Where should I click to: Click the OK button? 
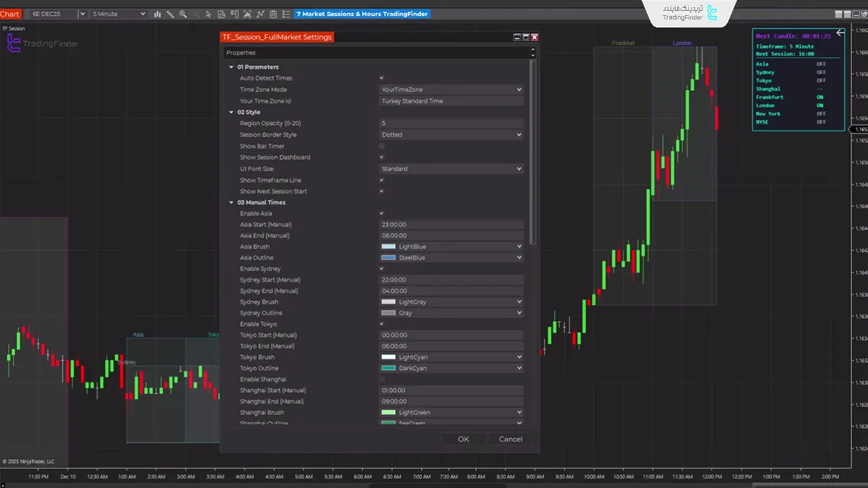[x=463, y=439]
